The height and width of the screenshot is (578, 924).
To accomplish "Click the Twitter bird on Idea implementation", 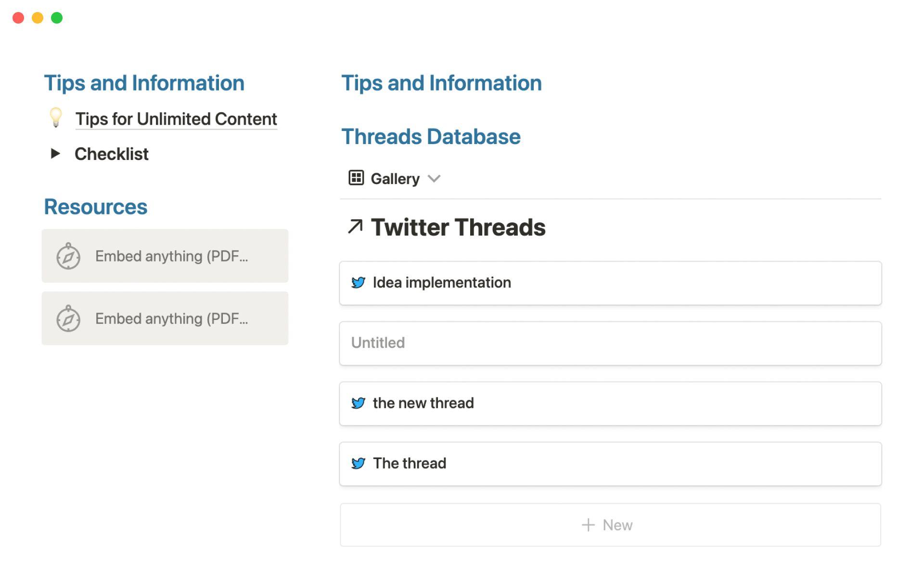I will 358,283.
